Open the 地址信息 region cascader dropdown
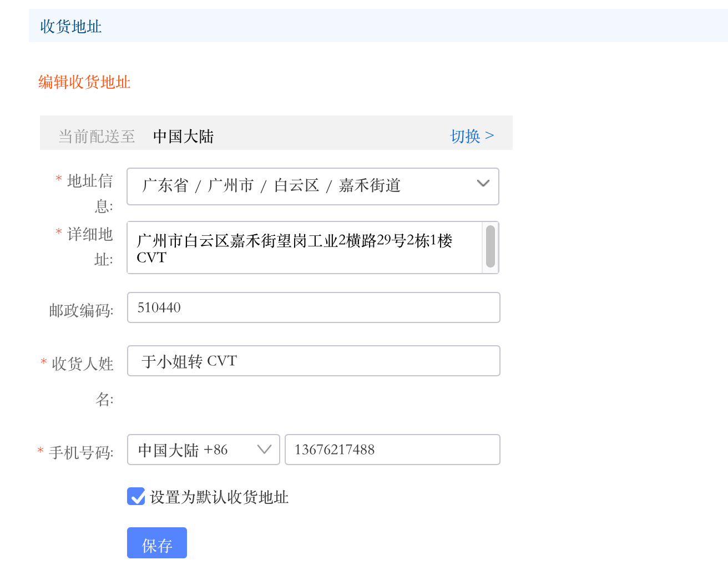The image size is (728, 575). point(313,186)
